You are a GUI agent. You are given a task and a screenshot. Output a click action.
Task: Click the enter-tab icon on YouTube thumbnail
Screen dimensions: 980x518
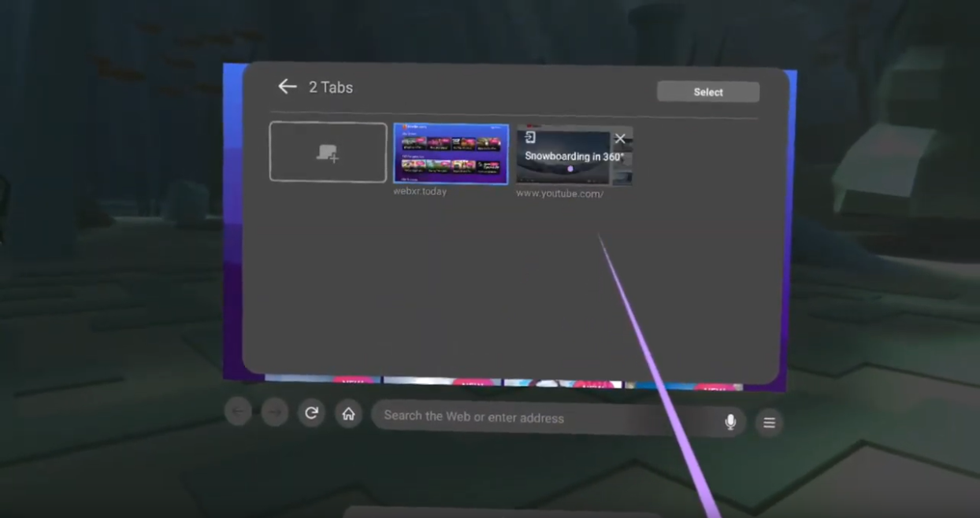(530, 138)
